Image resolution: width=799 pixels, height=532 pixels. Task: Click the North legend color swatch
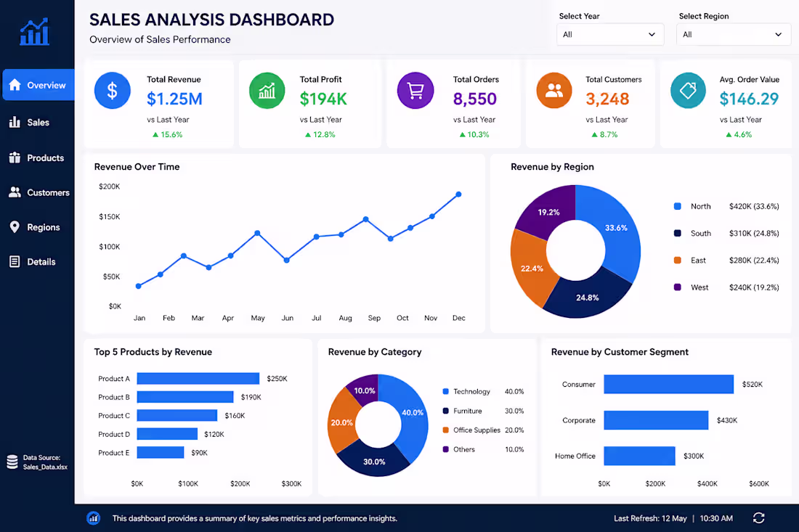coord(677,206)
